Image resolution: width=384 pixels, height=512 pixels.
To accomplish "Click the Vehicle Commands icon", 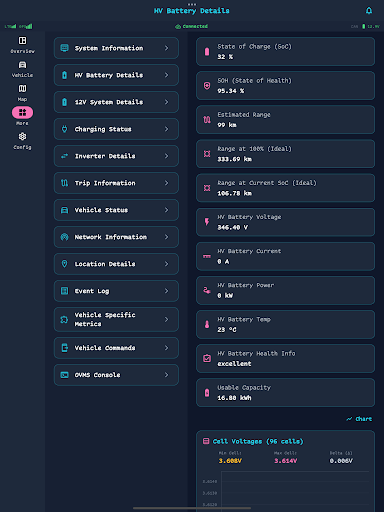I will (64, 348).
